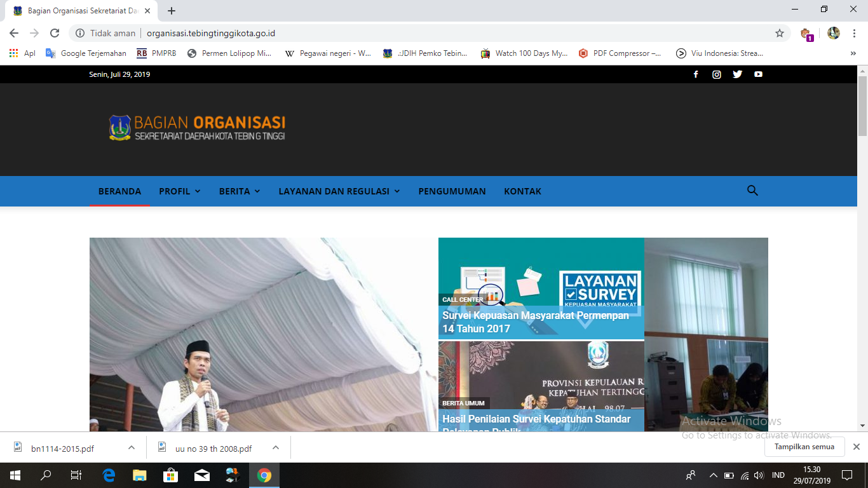
Task: Expand LAYANAN DAN REGULASI dropdown menu
Action: (x=339, y=191)
